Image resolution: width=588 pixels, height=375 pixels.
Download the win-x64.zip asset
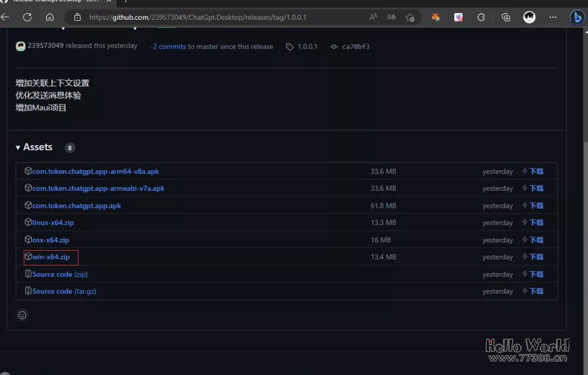click(x=51, y=257)
